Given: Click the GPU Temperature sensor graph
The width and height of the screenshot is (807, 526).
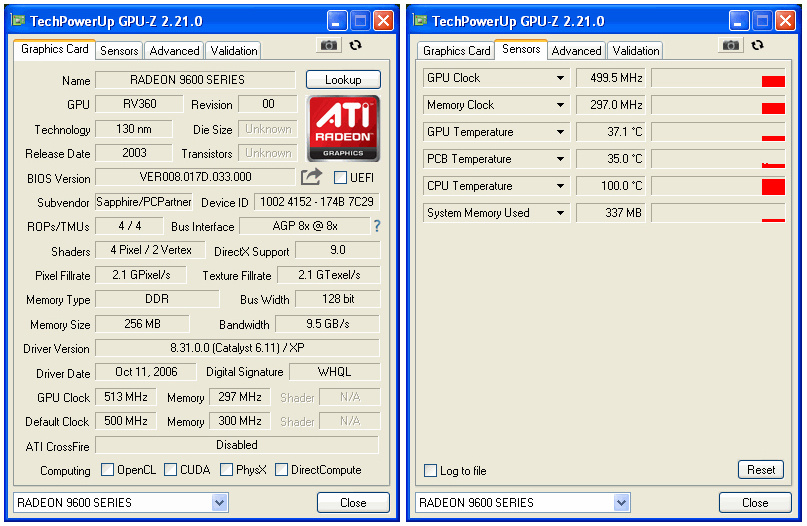Looking at the screenshot, I should (x=718, y=132).
